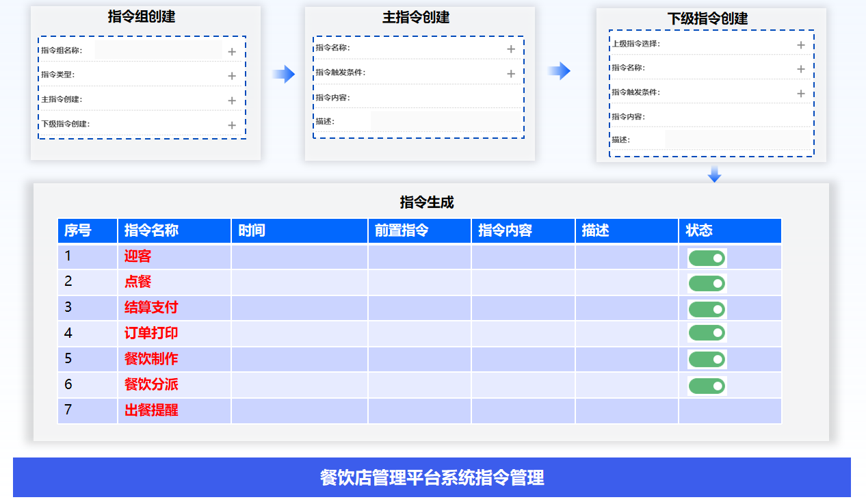Click the 餐饮店管理平台系统指令管理 banner

point(432,477)
